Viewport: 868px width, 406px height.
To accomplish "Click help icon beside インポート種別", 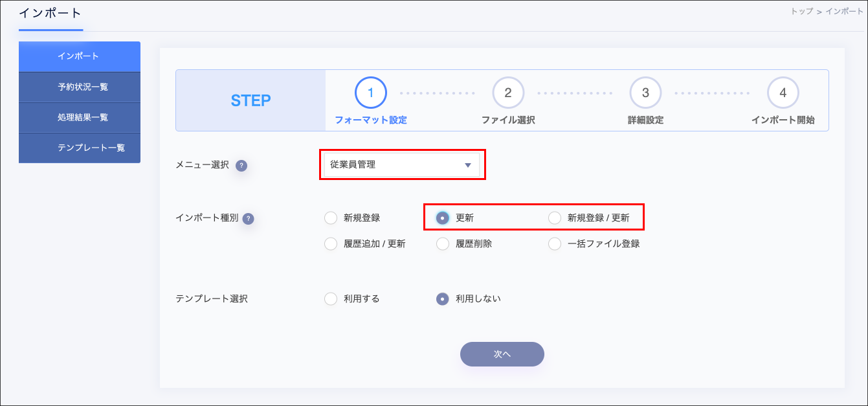I will (248, 219).
